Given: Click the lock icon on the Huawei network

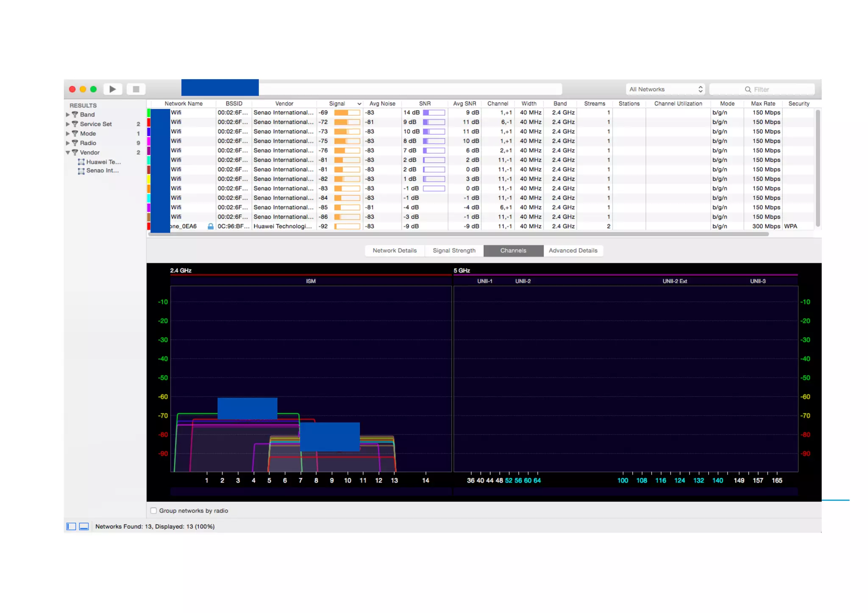Looking at the screenshot, I should pos(211,226).
